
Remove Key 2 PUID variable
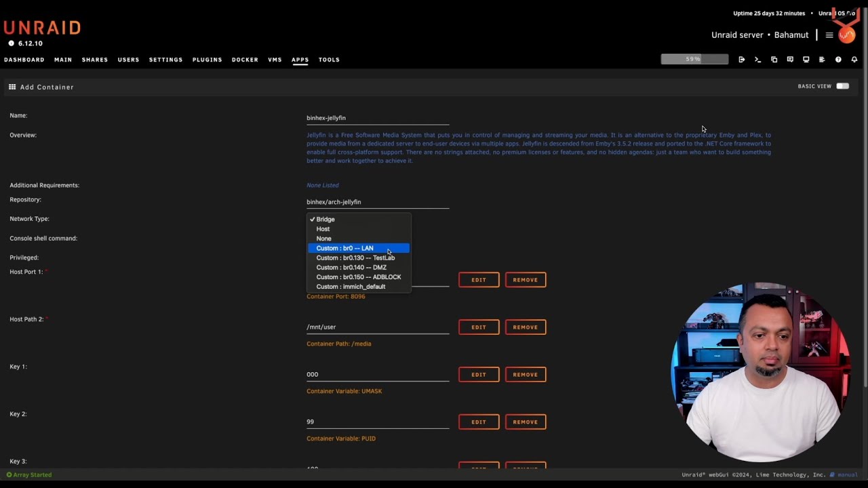[x=526, y=422]
